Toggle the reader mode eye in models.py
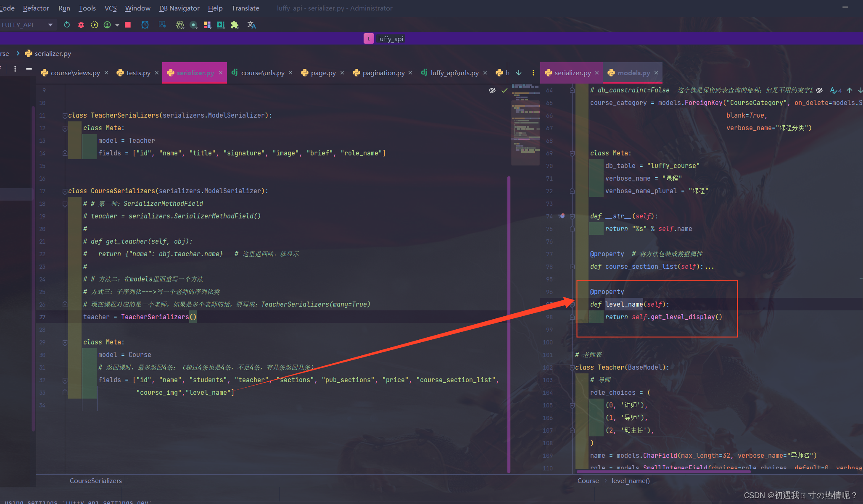This screenshot has height=504, width=863. tap(819, 90)
